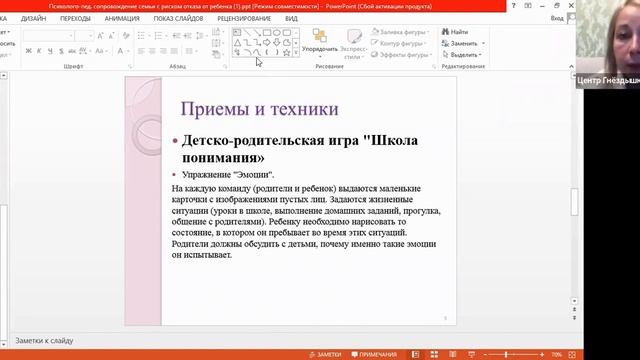Open Reading View from the status bar
This screenshot has width=640, height=360.
[453, 354]
